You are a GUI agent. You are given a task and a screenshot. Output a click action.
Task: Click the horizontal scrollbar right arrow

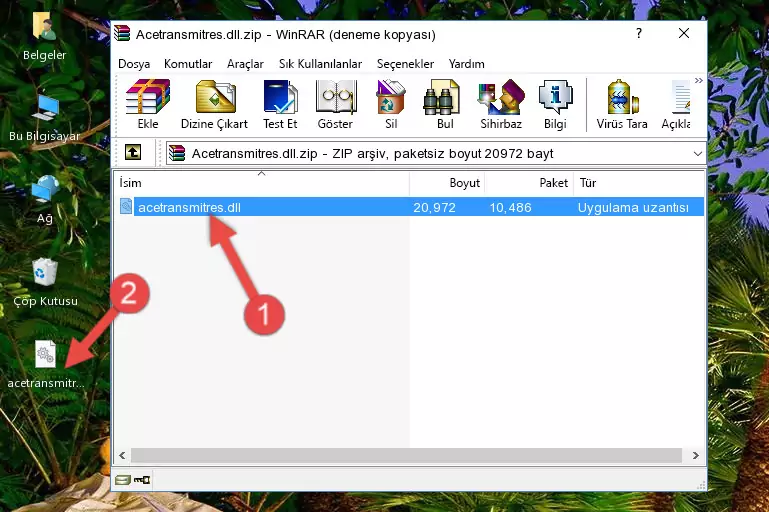coord(695,455)
